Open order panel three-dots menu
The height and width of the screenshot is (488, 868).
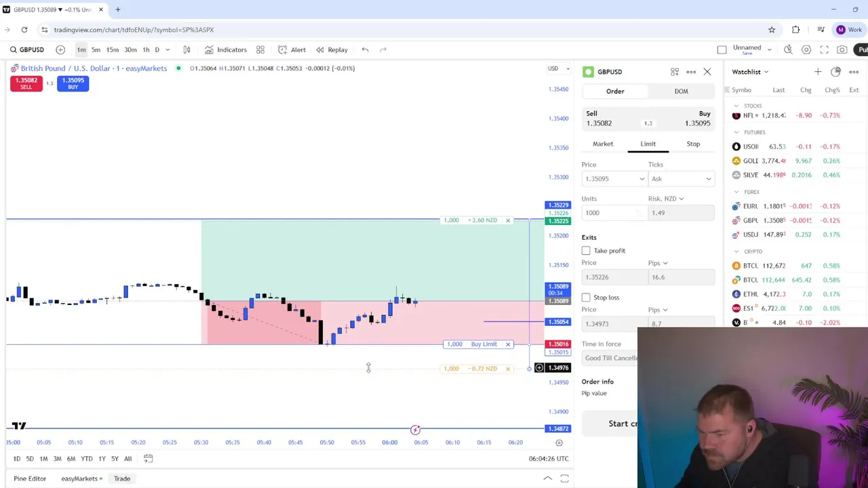point(691,72)
